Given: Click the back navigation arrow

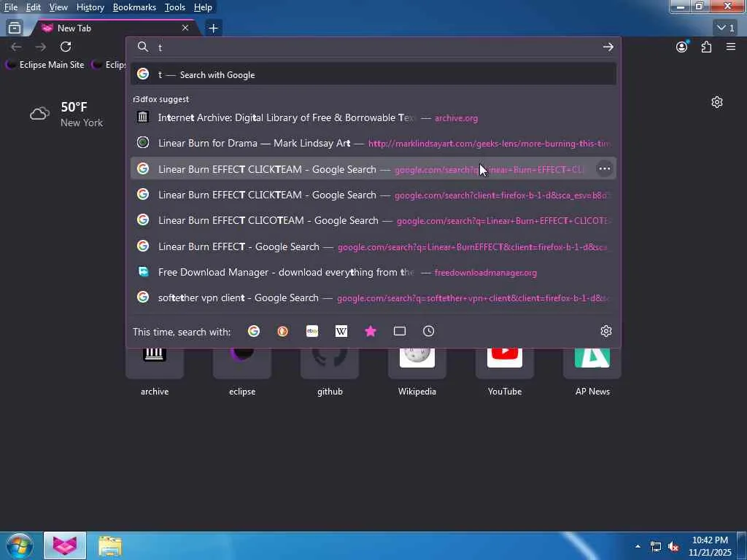Looking at the screenshot, I should click(x=16, y=47).
